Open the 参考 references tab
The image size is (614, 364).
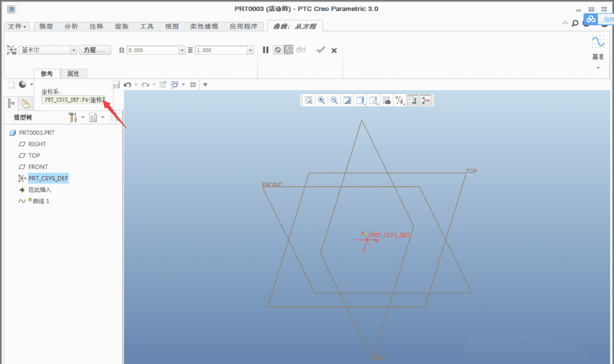point(47,74)
